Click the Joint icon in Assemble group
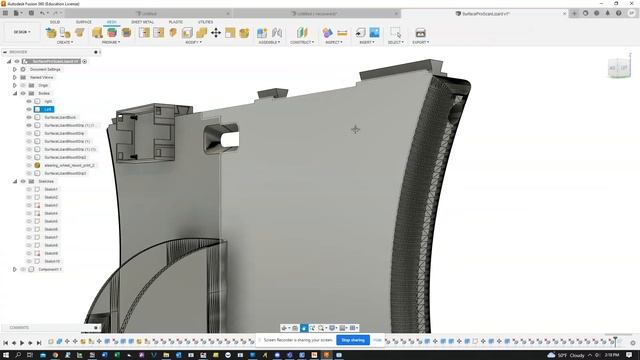Screen dimensions: 640x360 (x=277, y=33)
